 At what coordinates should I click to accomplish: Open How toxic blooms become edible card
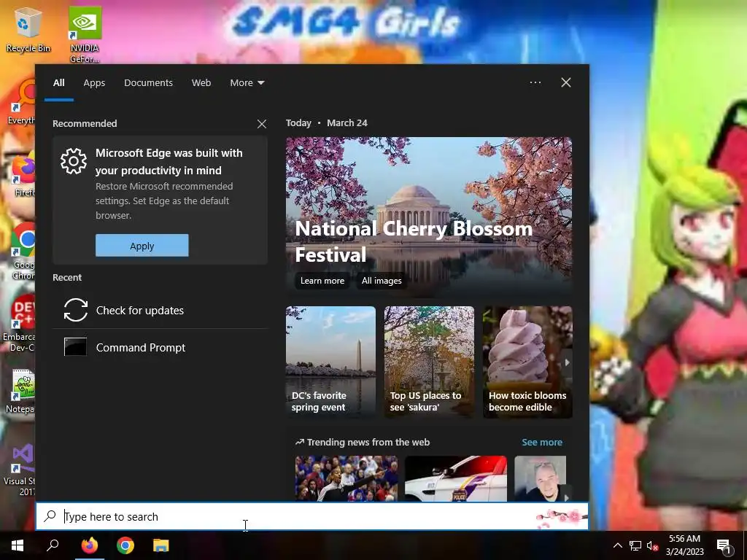[x=527, y=362]
